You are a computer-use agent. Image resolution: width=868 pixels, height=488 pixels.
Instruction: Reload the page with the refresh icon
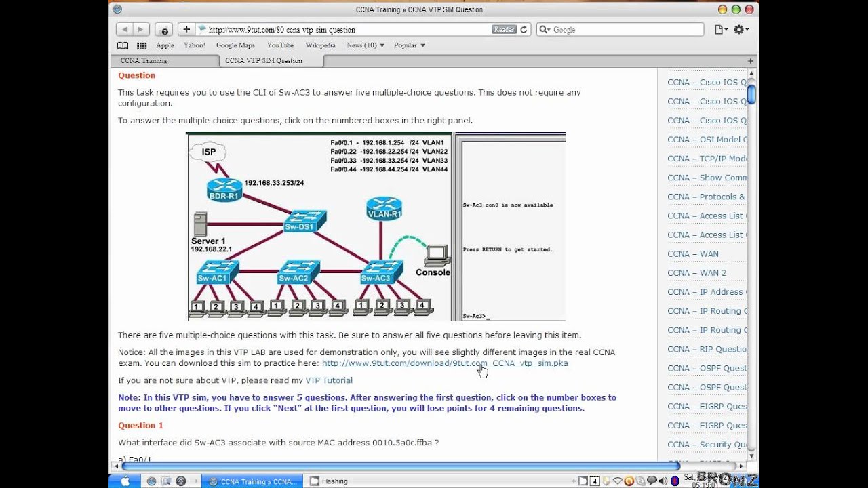(x=524, y=29)
